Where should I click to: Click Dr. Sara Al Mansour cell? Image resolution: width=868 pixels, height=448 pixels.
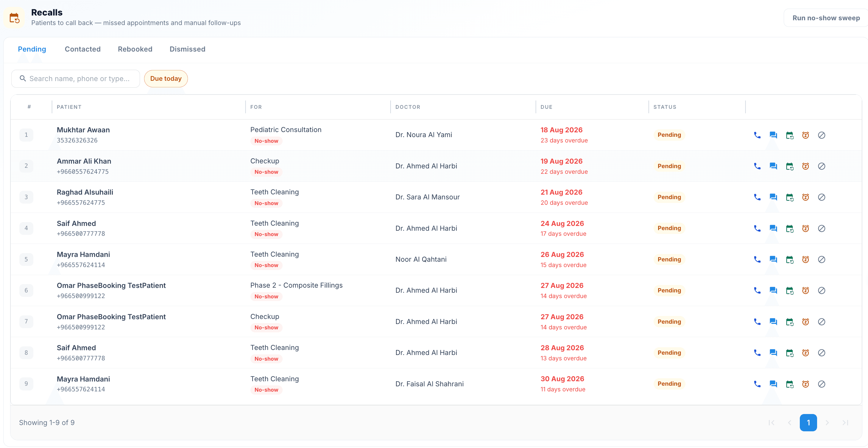pos(427,197)
